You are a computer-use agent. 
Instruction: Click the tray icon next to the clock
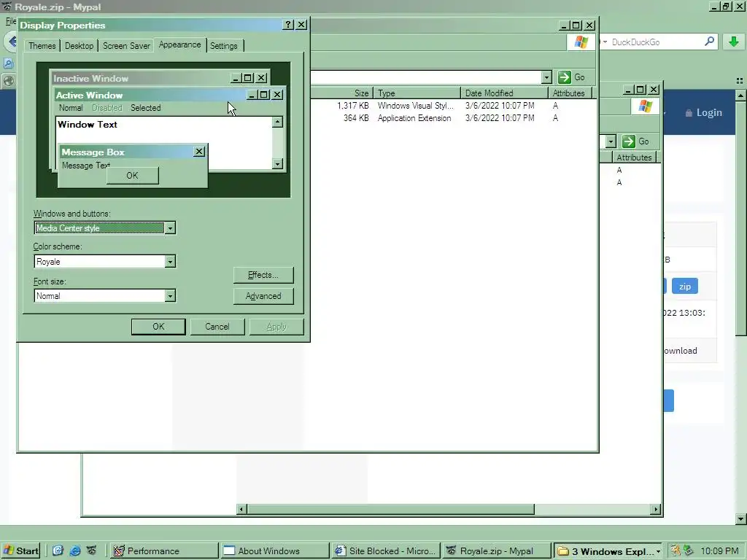click(688, 551)
